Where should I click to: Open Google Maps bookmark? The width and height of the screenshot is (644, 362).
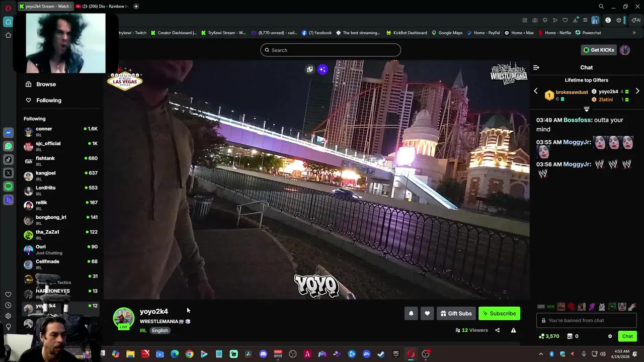click(447, 33)
